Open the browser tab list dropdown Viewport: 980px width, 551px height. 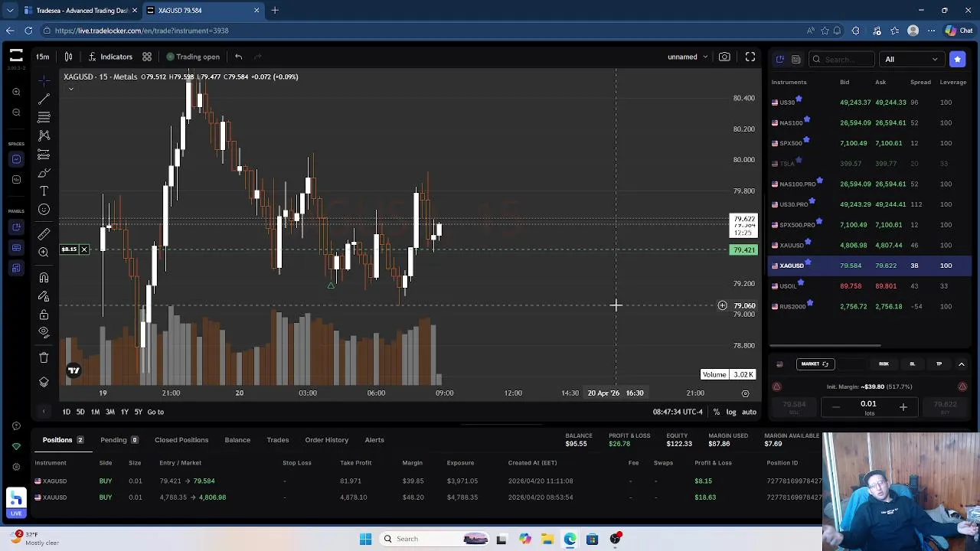click(10, 10)
